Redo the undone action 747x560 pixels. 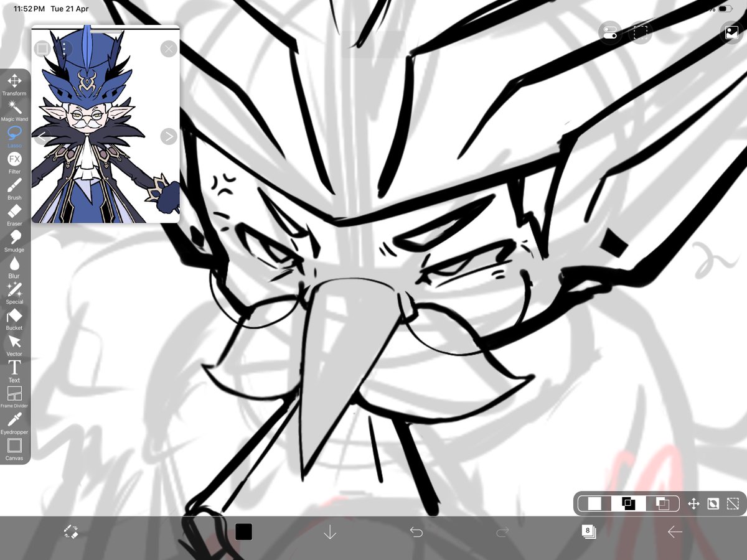502,532
